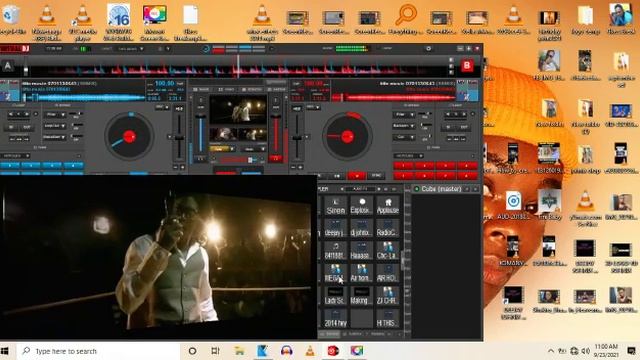Screen dimensions: 640x360
Task: Halve loop length on deck A
Action: pos(11,114)
